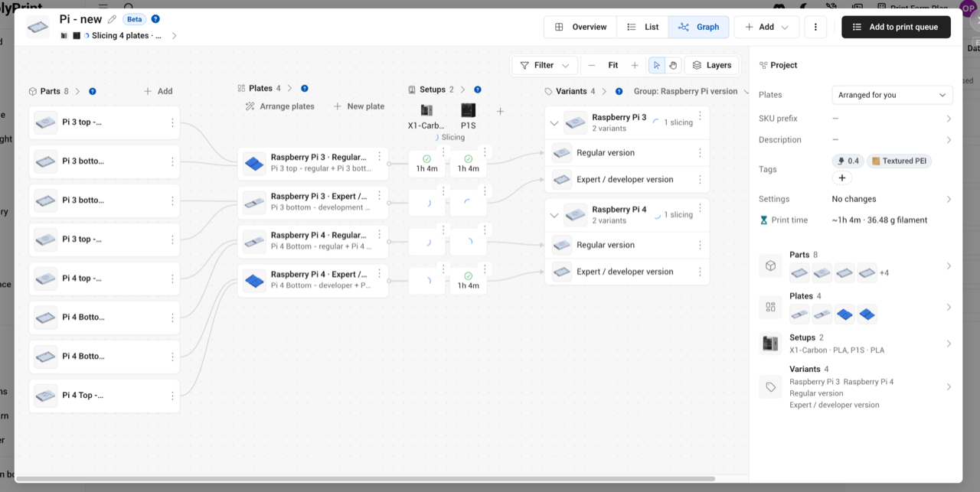Click the info icon next to Parts 8
This screenshot has height=492, width=980.
pyautogui.click(x=93, y=91)
